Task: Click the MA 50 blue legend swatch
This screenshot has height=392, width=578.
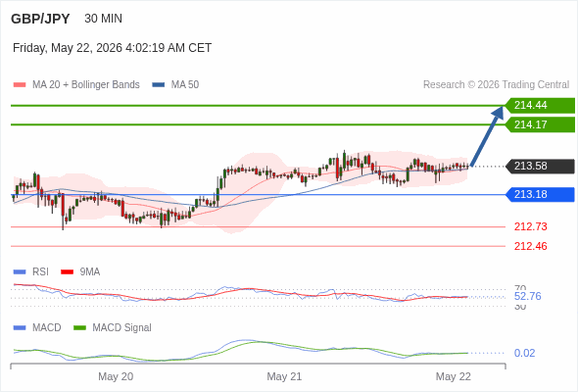Action: point(158,85)
